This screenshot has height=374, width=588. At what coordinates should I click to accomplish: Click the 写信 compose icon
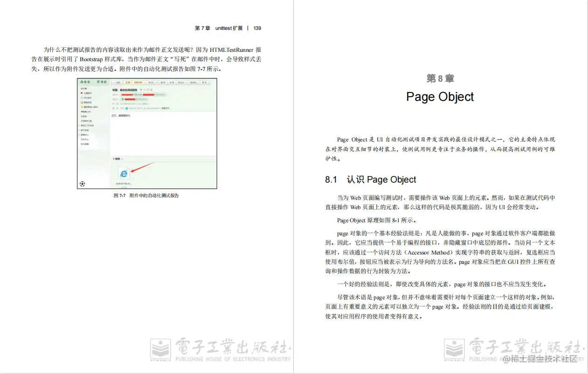point(98,81)
